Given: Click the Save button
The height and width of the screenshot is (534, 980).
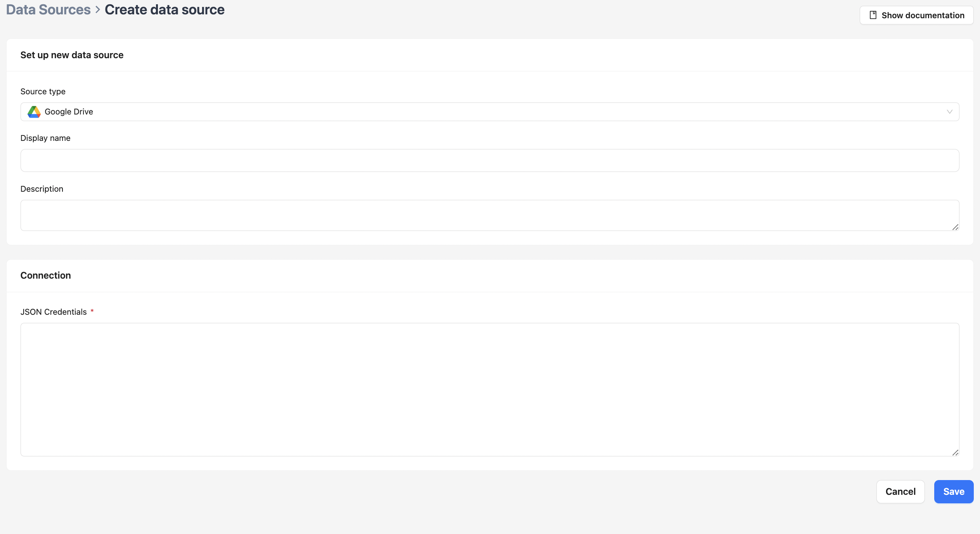Looking at the screenshot, I should click(x=953, y=491).
